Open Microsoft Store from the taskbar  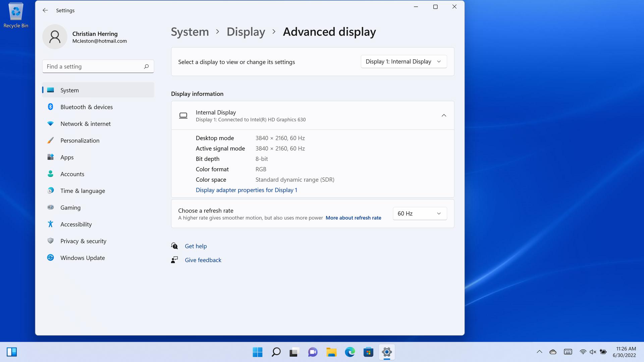click(x=368, y=352)
